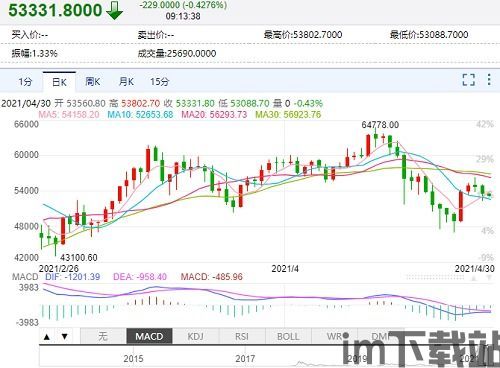Select the 无 indicator option
500x368 pixels.
click(103, 336)
